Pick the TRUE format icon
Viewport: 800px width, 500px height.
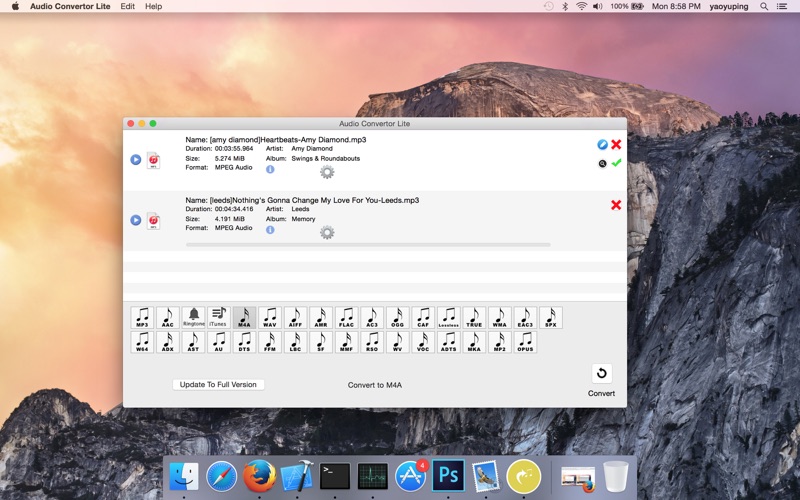click(x=474, y=317)
